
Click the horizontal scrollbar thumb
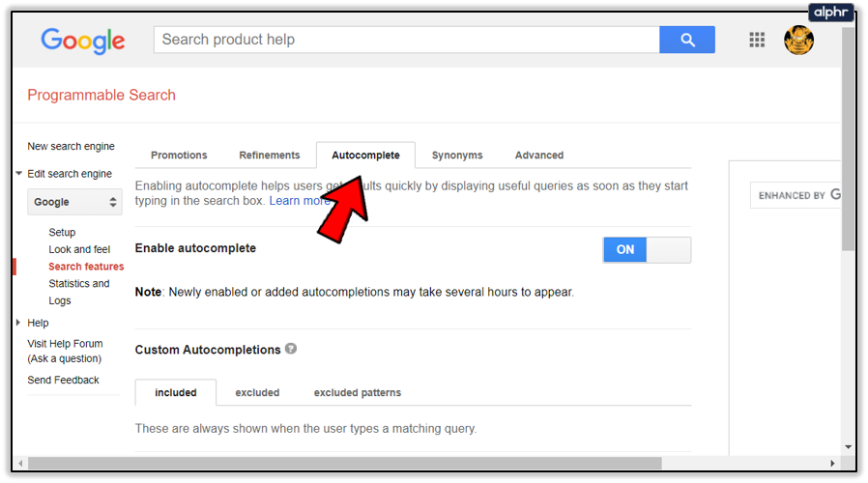[x=345, y=463]
